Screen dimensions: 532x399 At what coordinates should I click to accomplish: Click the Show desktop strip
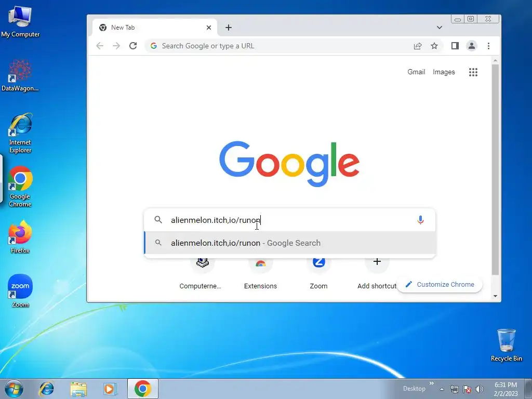point(528,389)
